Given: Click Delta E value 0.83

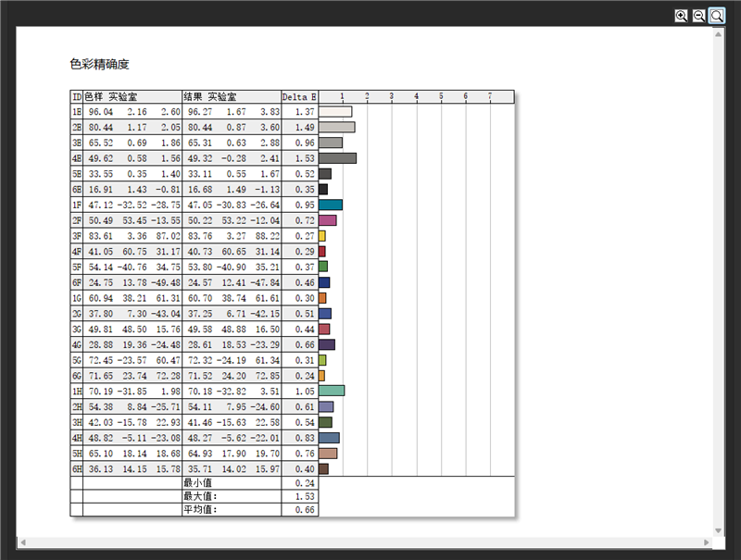Looking at the screenshot, I should click(x=305, y=438).
